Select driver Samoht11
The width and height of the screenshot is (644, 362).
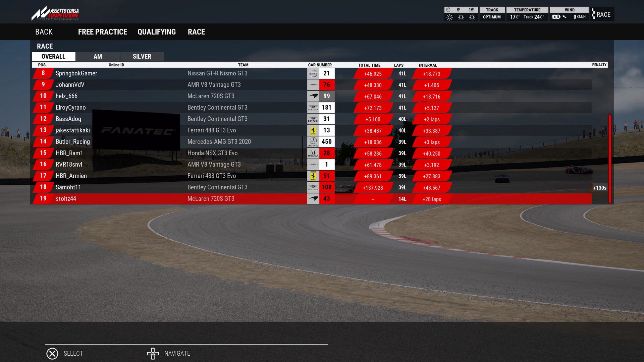(312, 187)
